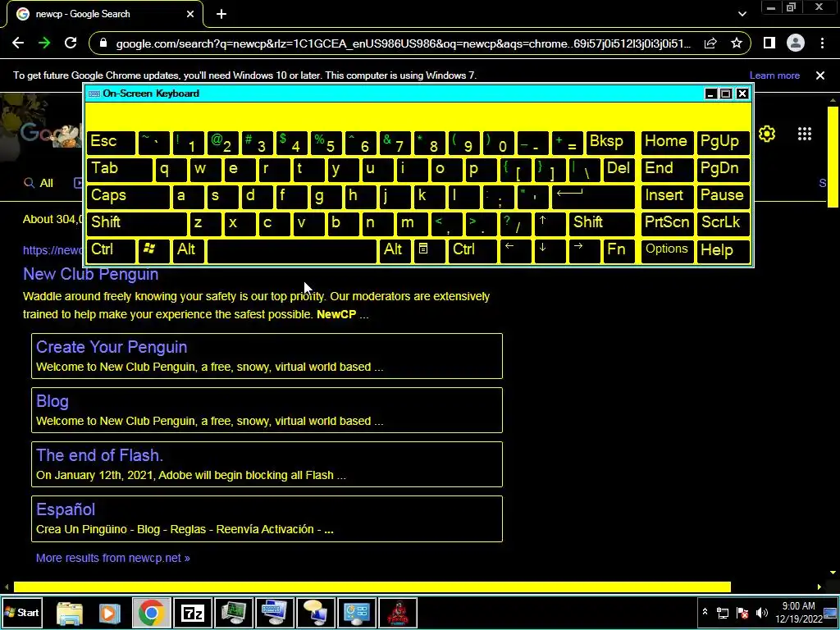The image size is (840, 630).
Task: Click the Home key on keyboard
Action: click(668, 143)
